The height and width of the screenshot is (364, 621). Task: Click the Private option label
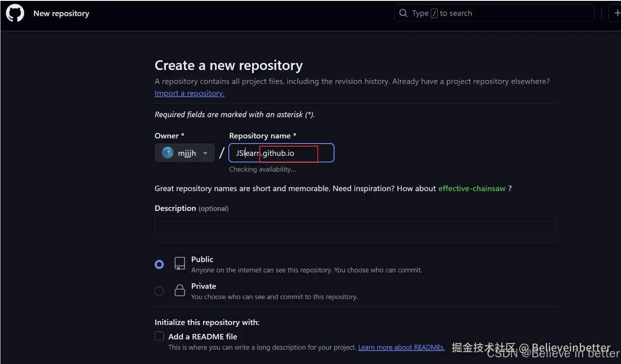203,286
